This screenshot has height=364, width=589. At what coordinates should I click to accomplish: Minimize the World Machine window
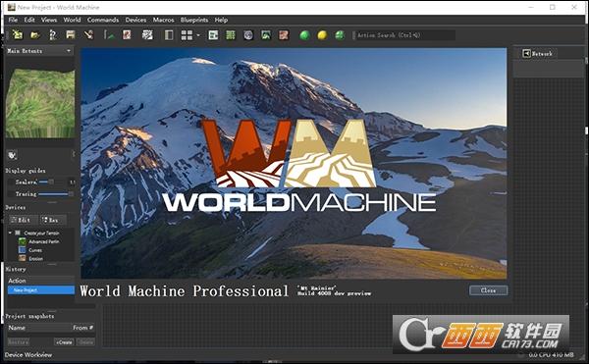531,7
